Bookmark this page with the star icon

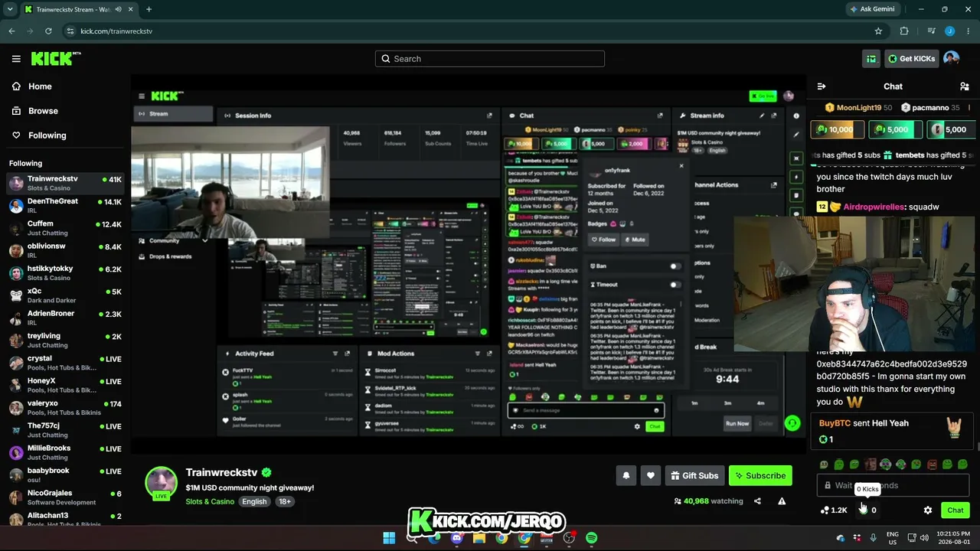coord(878,31)
